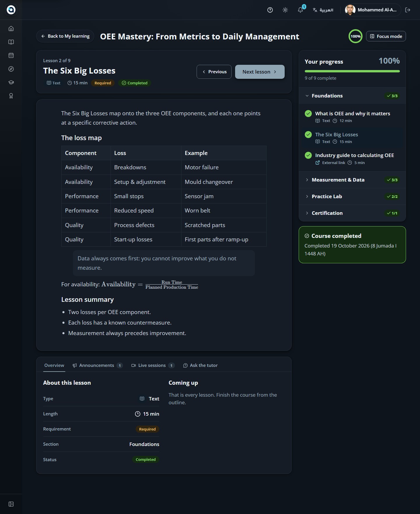
Task: Open Industry guide to calculating OEE link
Action: [352, 159]
